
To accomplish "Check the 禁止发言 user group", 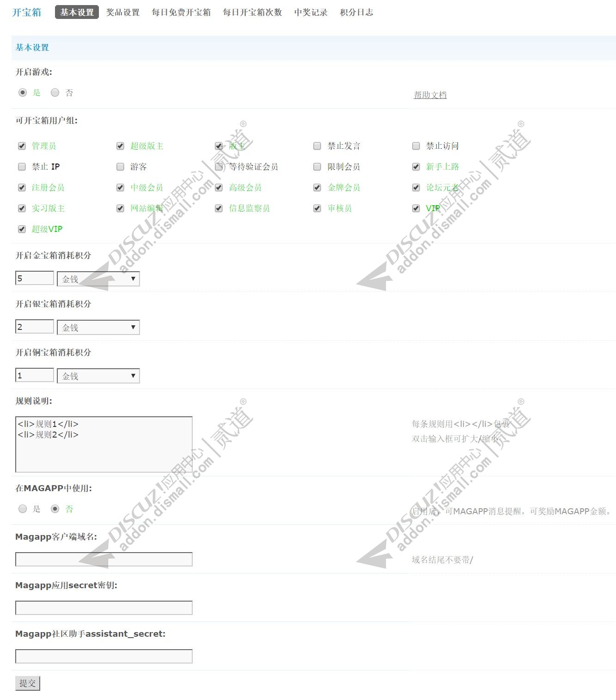I will tap(317, 146).
